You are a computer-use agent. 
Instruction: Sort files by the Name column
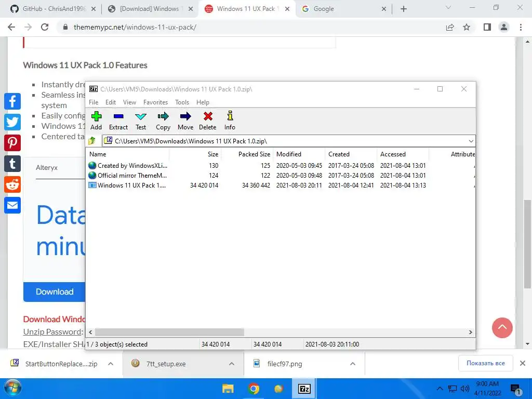coord(128,154)
